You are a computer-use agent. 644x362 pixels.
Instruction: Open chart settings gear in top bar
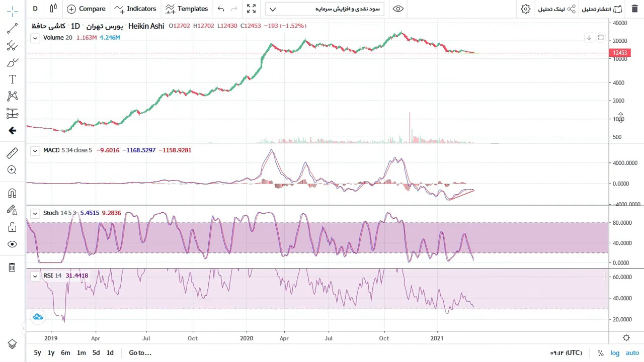click(x=525, y=9)
